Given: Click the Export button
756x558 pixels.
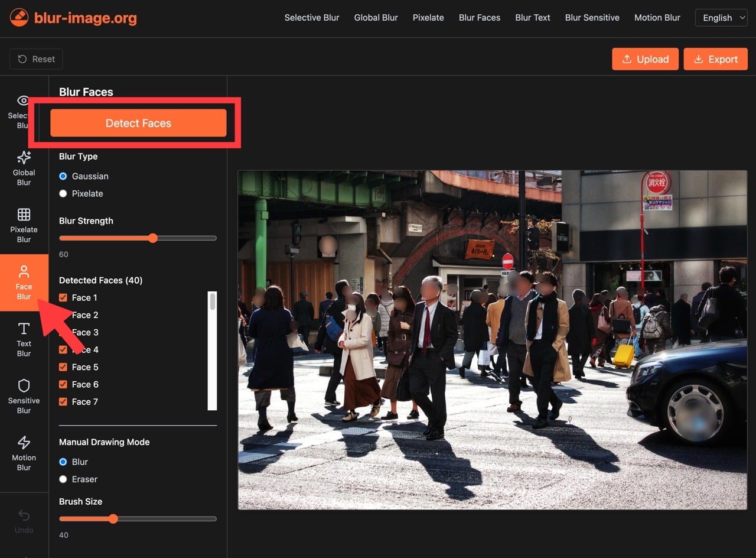Looking at the screenshot, I should pyautogui.click(x=715, y=59).
